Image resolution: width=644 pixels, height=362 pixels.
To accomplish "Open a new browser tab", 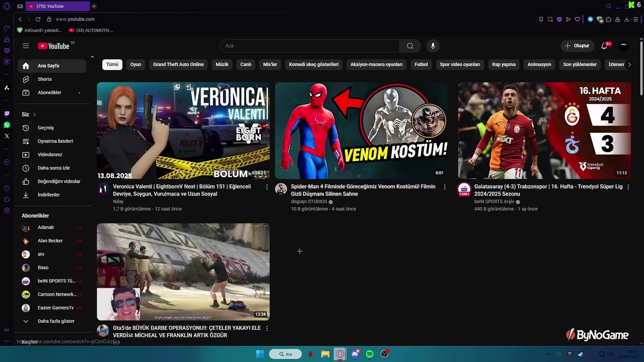I will (94, 6).
